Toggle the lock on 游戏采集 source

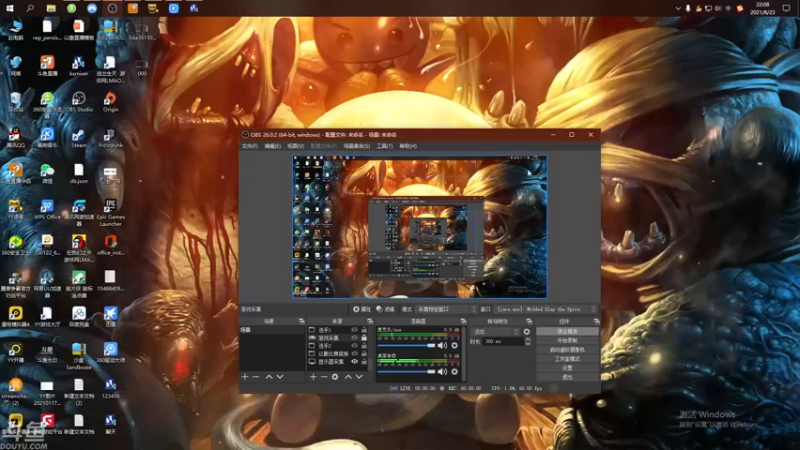(364, 338)
